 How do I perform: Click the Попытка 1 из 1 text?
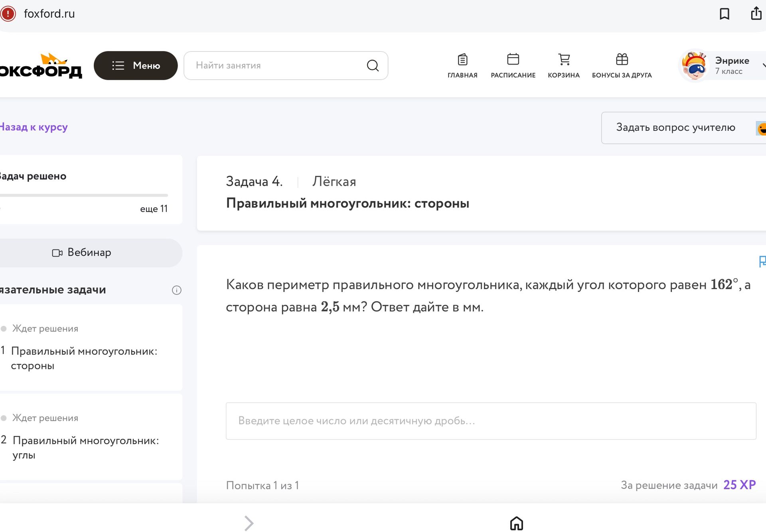coord(263,485)
